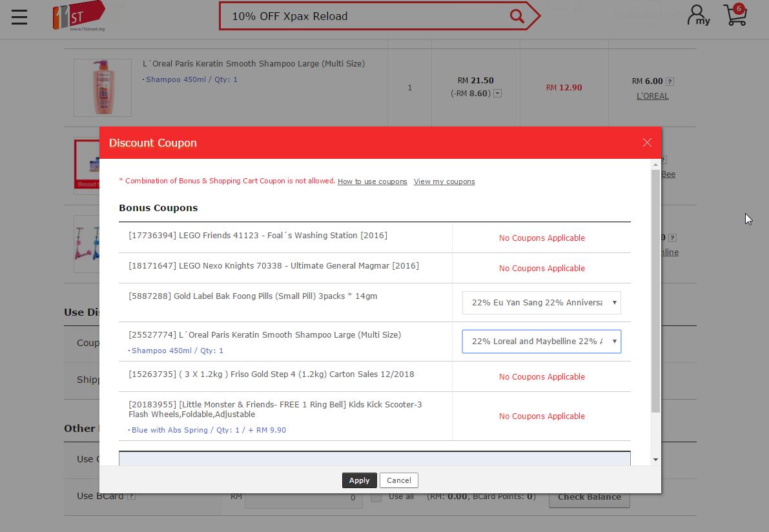769x532 pixels.
Task: Click the Shampoo 450ml / Qty: 1 option in dialog
Action: point(177,351)
